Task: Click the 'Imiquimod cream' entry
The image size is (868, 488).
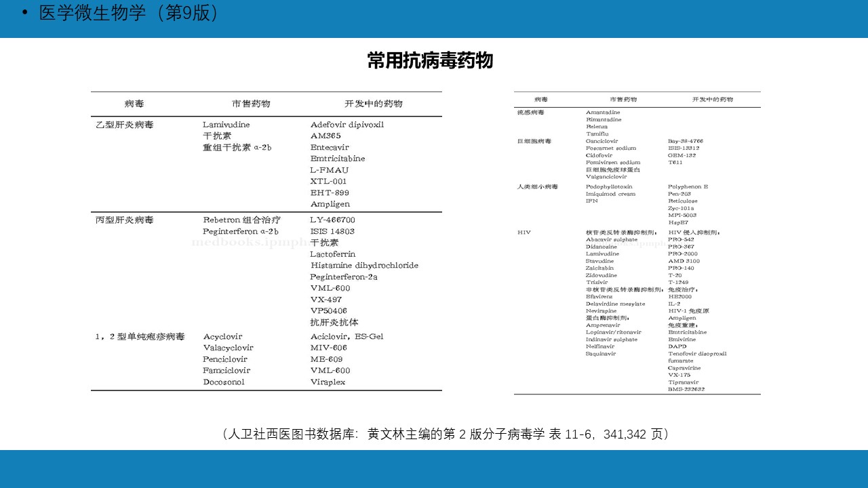Action: click(610, 194)
